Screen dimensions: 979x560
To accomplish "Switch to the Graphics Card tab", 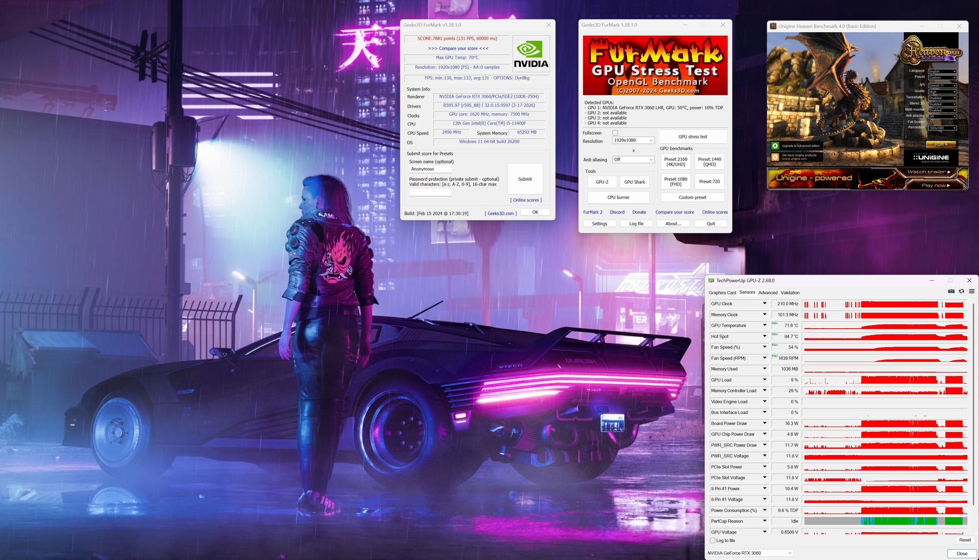I will pos(722,293).
